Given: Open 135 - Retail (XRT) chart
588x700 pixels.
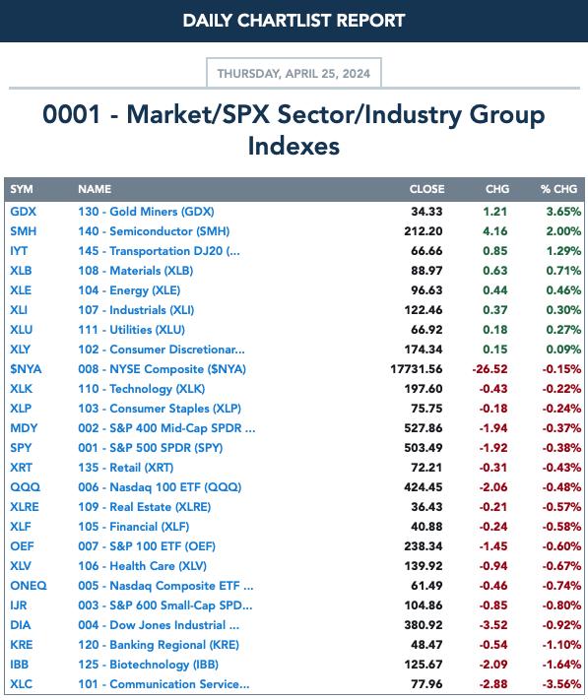Looking at the screenshot, I should (x=125, y=468).
